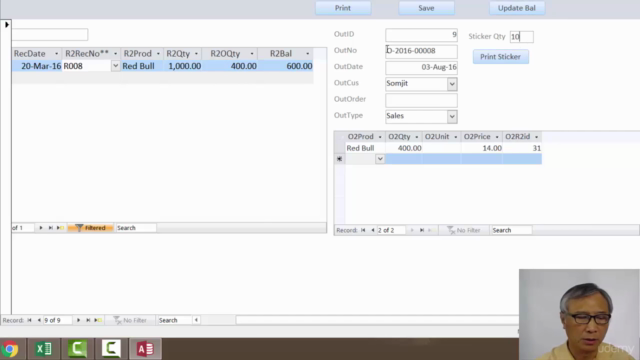Viewport: 640px width, 360px height.
Task: Open the white Camtasia recorder taskbar icon
Action: click(111, 349)
